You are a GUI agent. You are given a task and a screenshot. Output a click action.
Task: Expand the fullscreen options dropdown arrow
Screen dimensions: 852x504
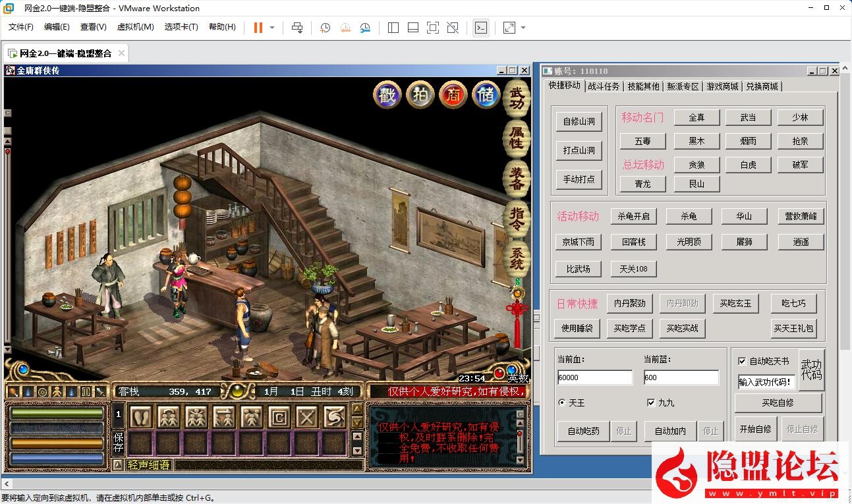pos(523,28)
